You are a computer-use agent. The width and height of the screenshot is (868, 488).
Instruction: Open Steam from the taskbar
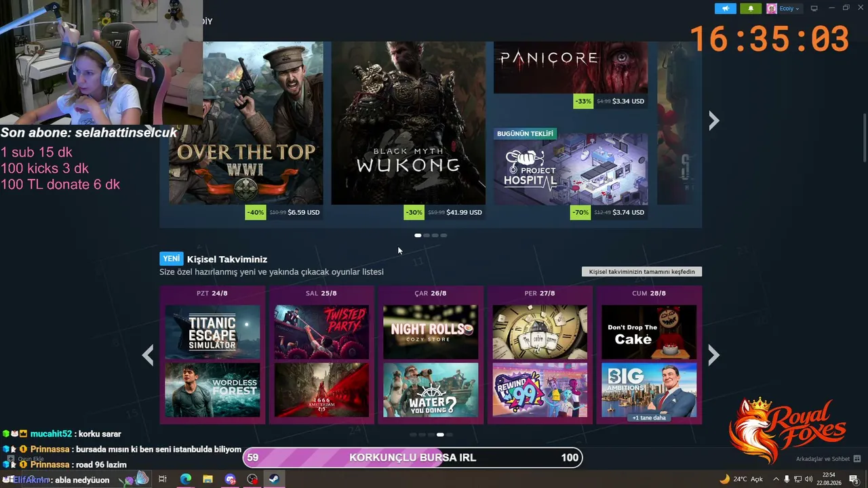275,479
